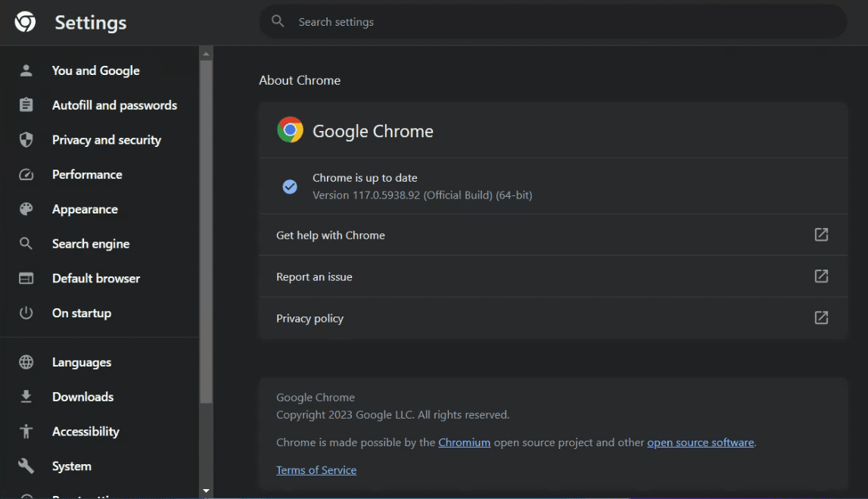Click the Languages globe icon
868x499 pixels.
(x=26, y=362)
